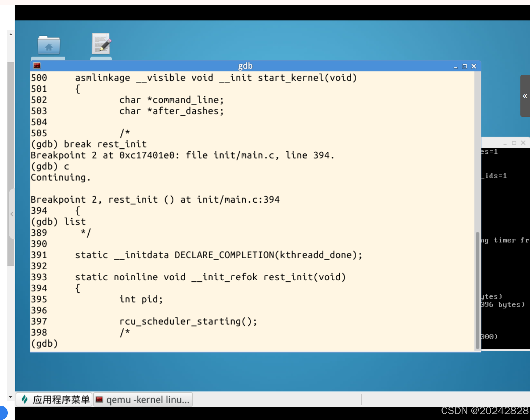Switch to the qemu -kernel linu... taskbar item

tap(143, 400)
